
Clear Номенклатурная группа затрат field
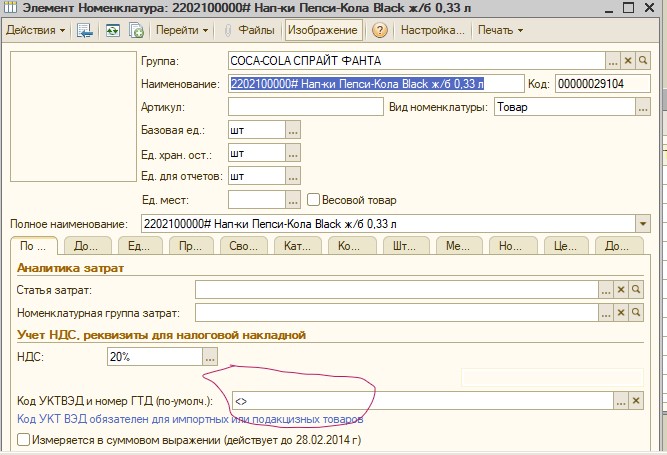(x=621, y=313)
